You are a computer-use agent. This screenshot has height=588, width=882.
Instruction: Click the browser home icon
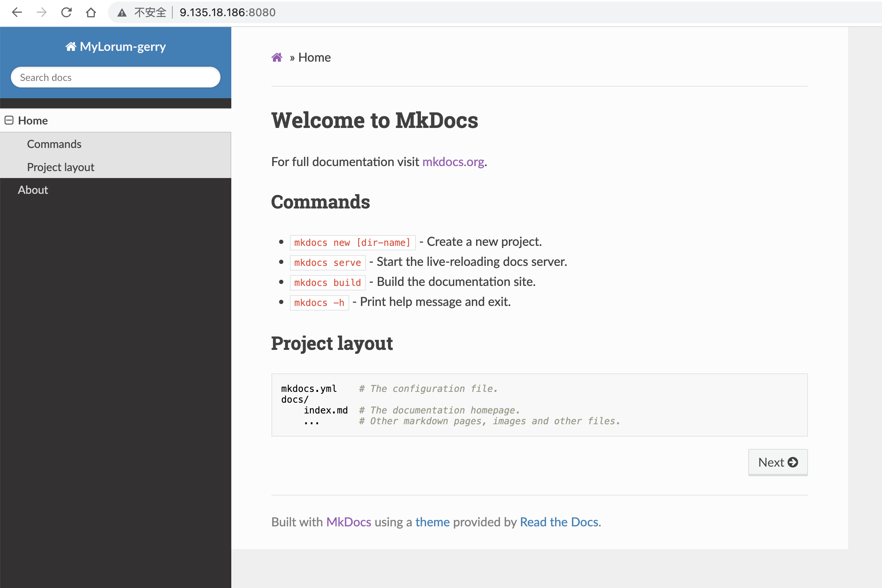(x=91, y=12)
